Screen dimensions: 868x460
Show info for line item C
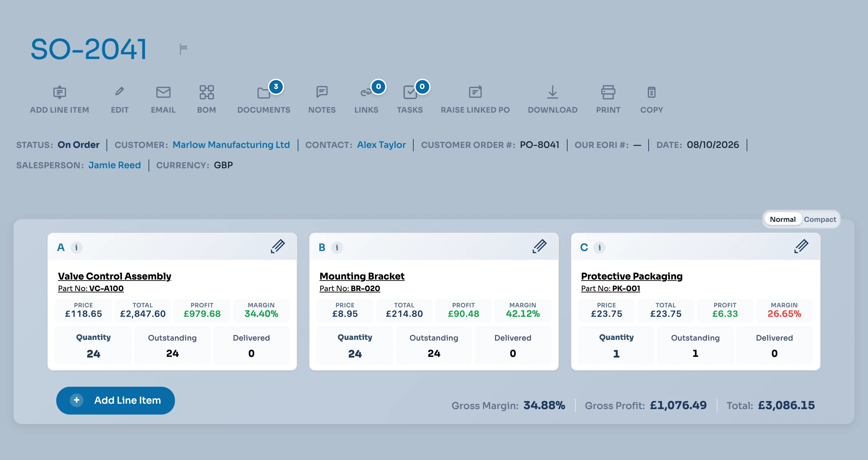tap(599, 248)
